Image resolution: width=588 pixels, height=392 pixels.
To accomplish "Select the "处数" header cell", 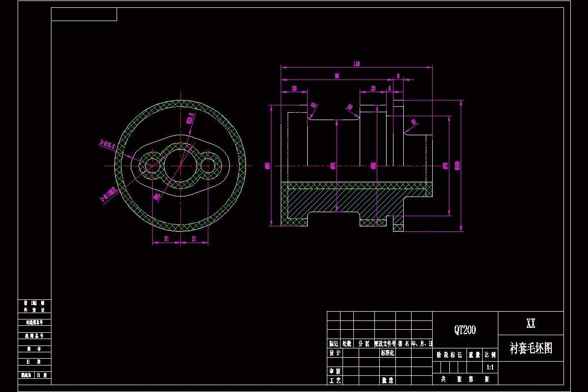I will pyautogui.click(x=347, y=343).
